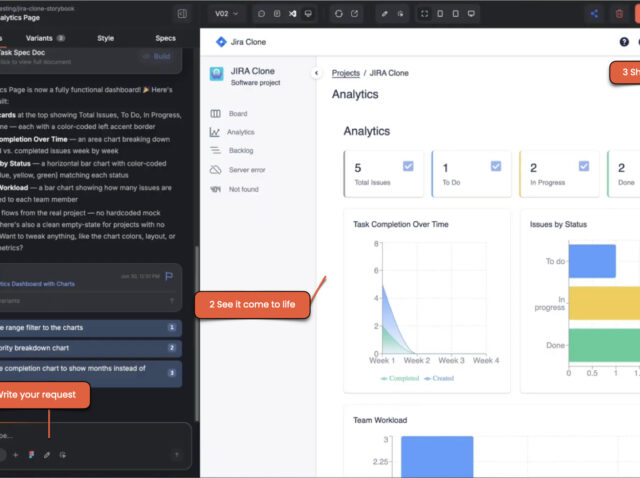The height and width of the screenshot is (478, 640).
Task: Click the JIRA Clone project avatar
Action: click(217, 74)
